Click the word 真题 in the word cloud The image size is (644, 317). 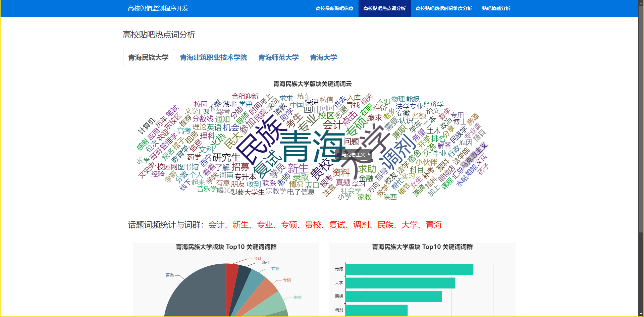343,182
